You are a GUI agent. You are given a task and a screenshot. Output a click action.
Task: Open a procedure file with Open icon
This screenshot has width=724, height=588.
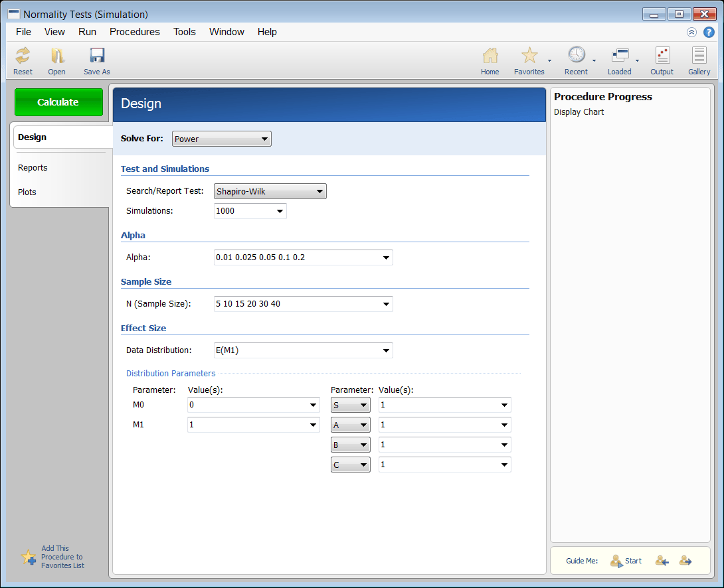pos(57,56)
